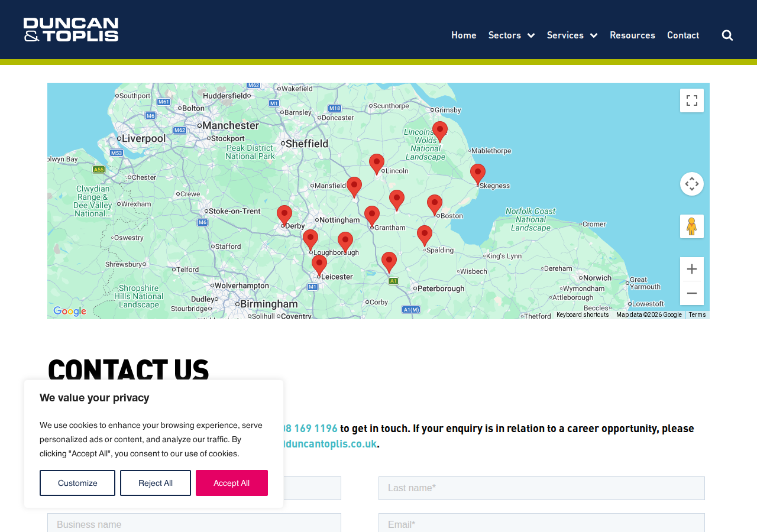Click the map pin east of Loughborough
The height and width of the screenshot is (532, 757).
345,242
